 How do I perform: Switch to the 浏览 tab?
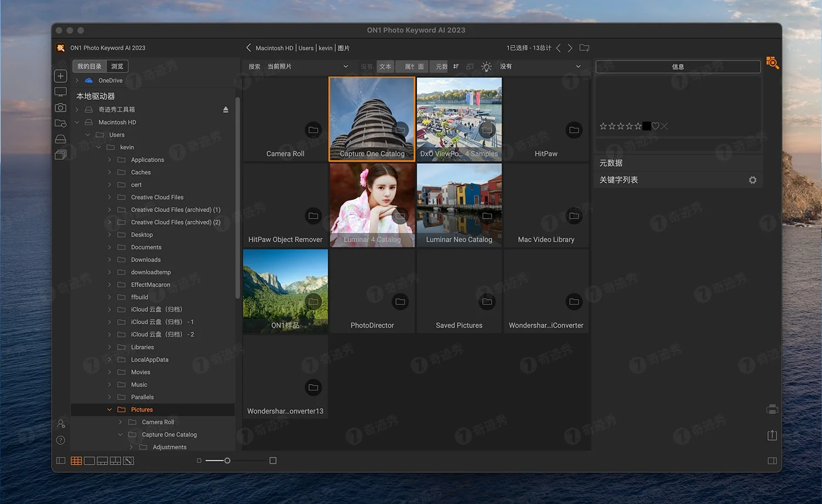[116, 66]
